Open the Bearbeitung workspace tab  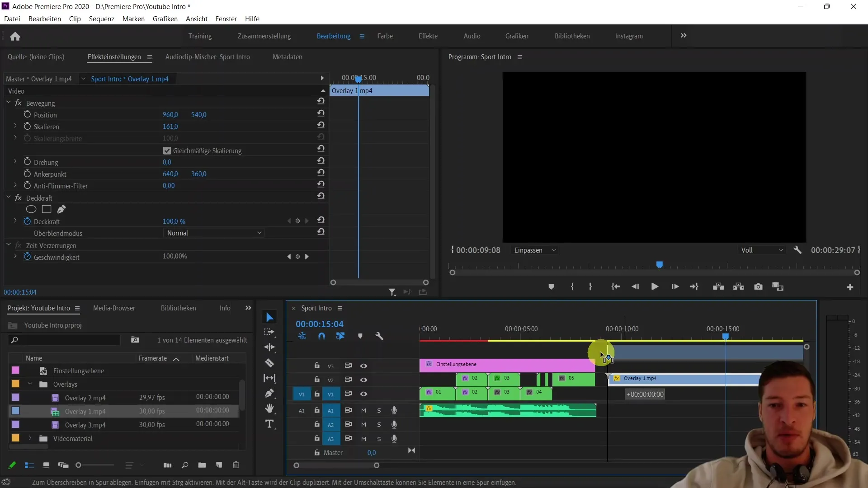pos(333,36)
